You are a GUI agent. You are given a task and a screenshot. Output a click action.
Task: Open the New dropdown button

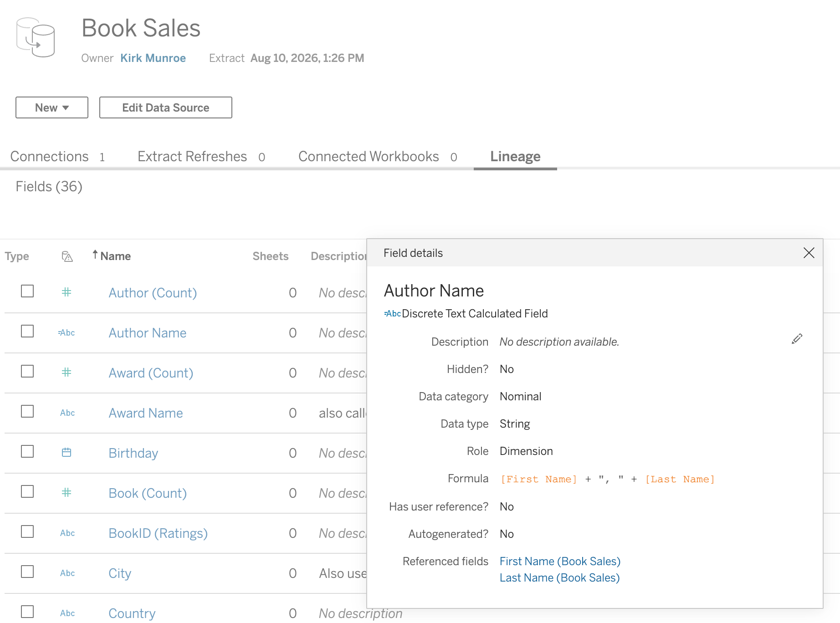click(52, 107)
